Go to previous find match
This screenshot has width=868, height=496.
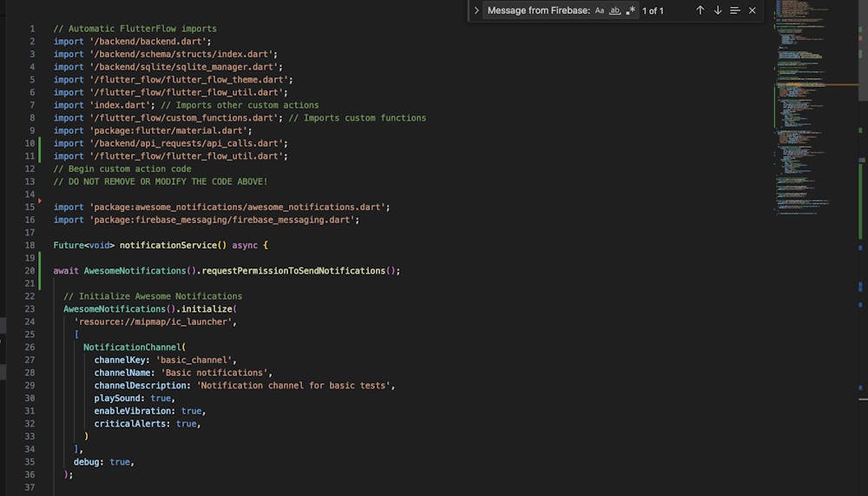(x=700, y=10)
